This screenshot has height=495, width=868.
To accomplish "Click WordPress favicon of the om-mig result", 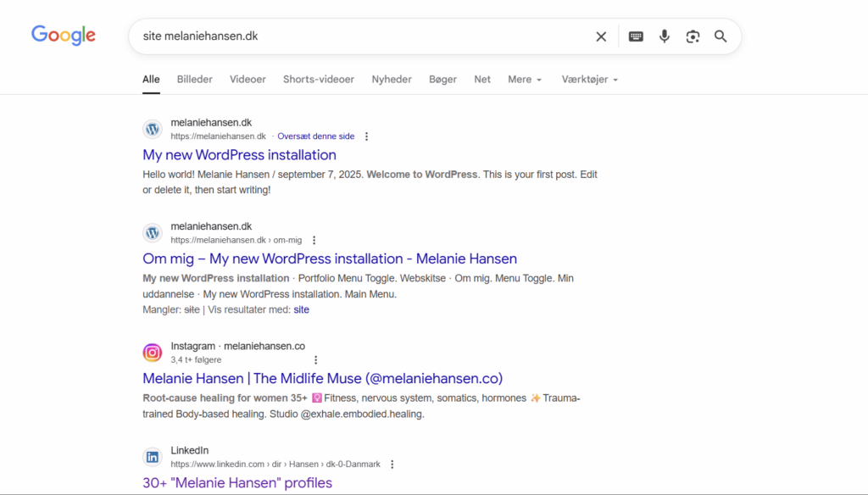I will pyautogui.click(x=153, y=233).
